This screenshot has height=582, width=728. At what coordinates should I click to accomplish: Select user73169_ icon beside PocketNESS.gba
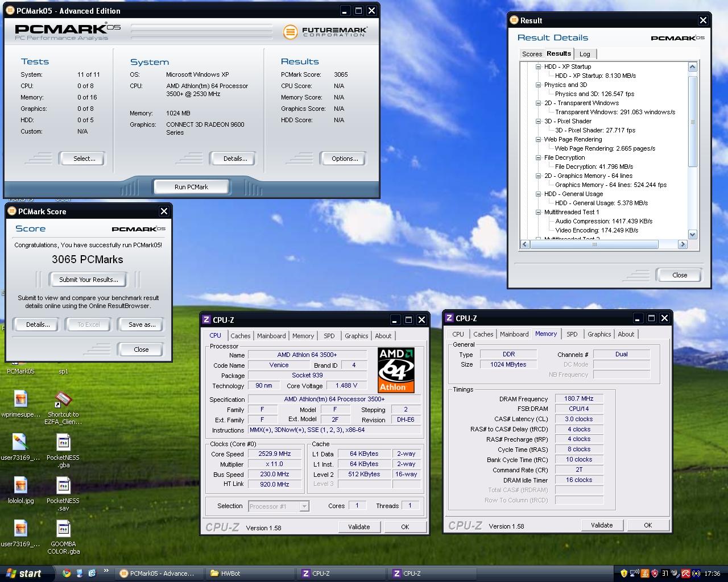click(x=20, y=448)
